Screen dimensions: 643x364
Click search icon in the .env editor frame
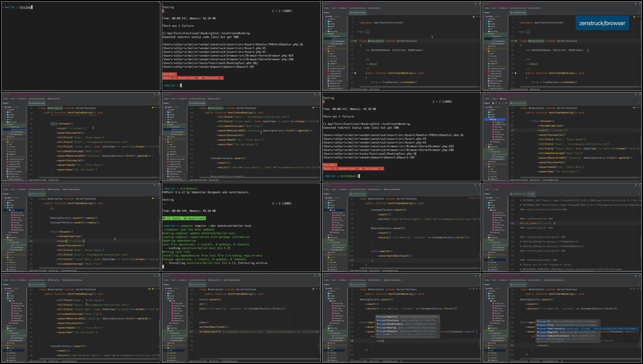coord(636,185)
